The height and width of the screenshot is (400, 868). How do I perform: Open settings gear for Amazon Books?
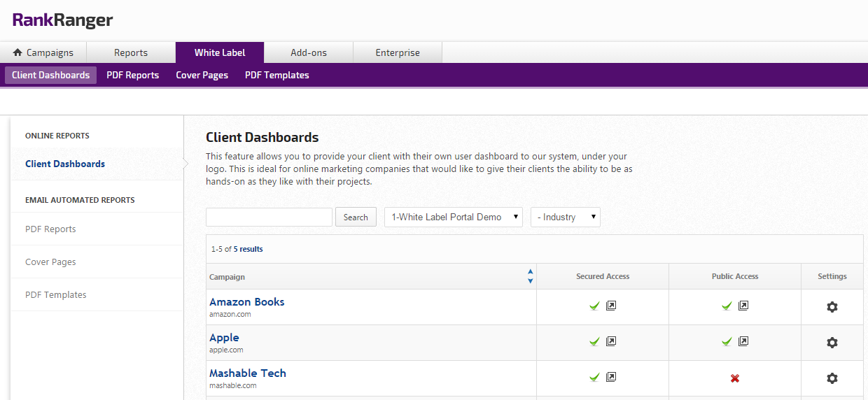[x=832, y=307]
